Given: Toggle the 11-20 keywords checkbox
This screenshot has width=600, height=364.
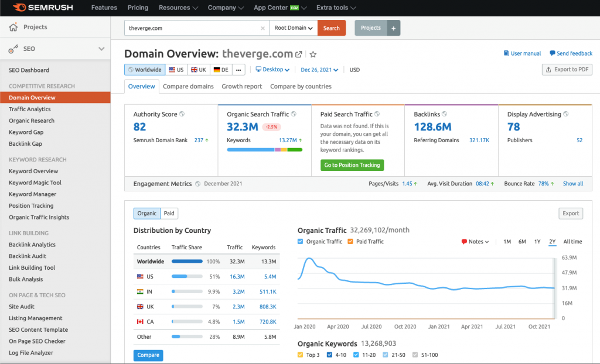Looking at the screenshot, I should (356, 355).
